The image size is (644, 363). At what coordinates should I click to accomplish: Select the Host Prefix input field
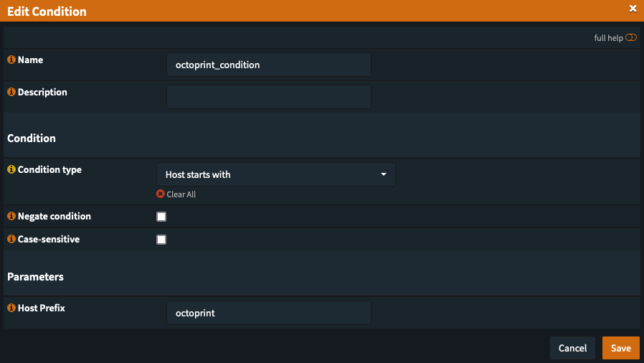pos(269,313)
